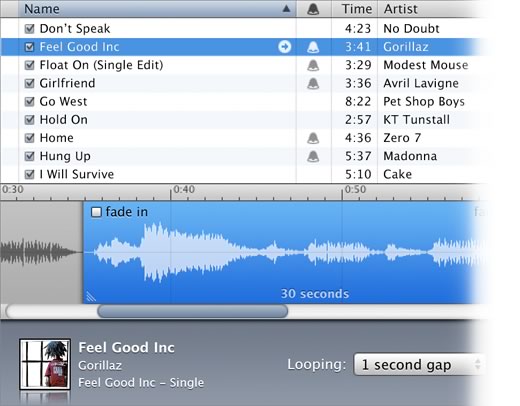
Task: Click artist name Madonna
Action: point(410,156)
